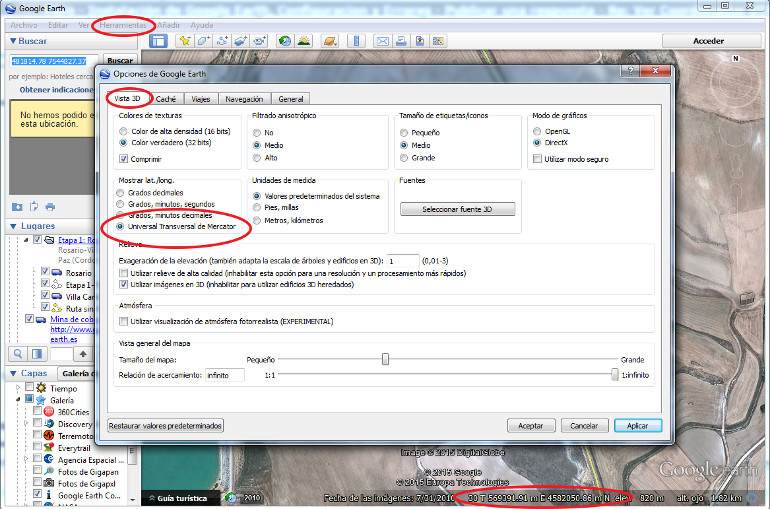Click the ruler tool icon

pyautogui.click(x=355, y=41)
